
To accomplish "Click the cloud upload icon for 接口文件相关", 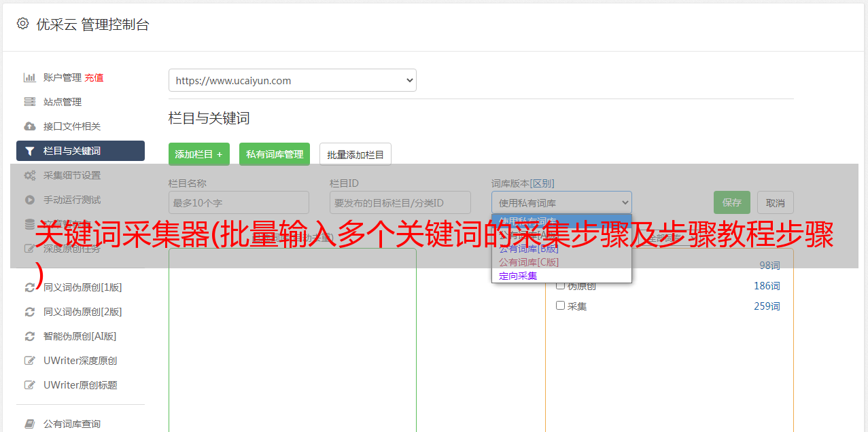I will [29, 126].
